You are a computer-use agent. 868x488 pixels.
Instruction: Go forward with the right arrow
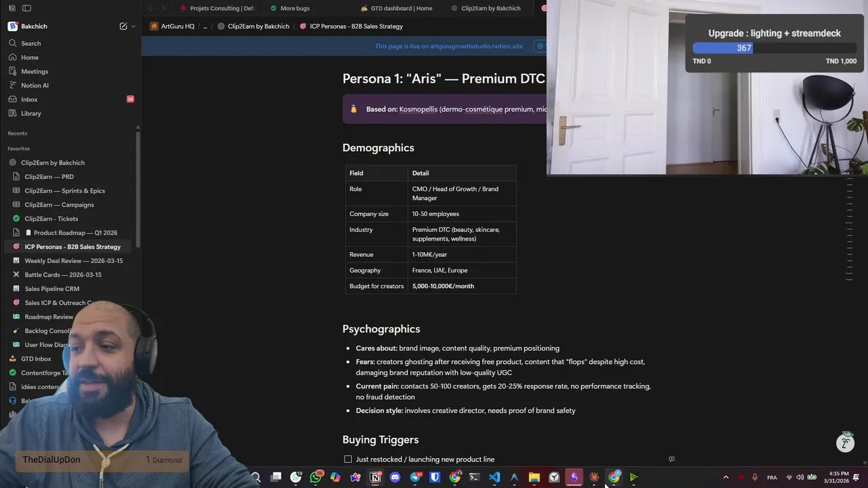163,8
